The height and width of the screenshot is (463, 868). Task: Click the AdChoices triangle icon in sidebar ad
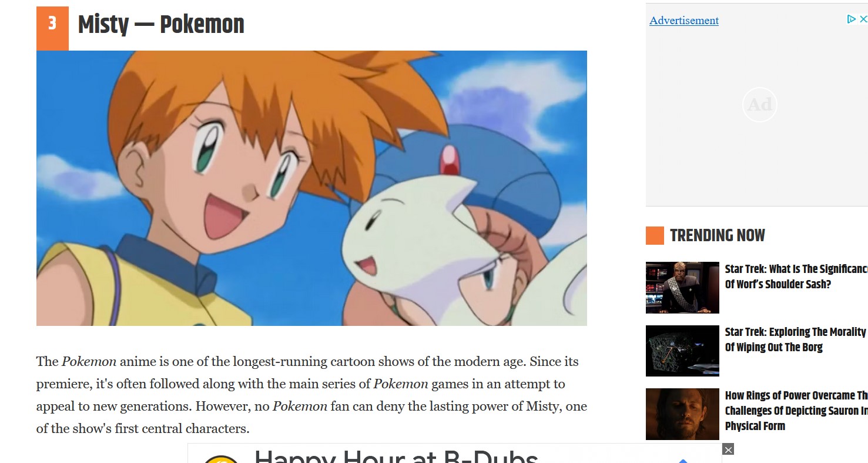[851, 19]
